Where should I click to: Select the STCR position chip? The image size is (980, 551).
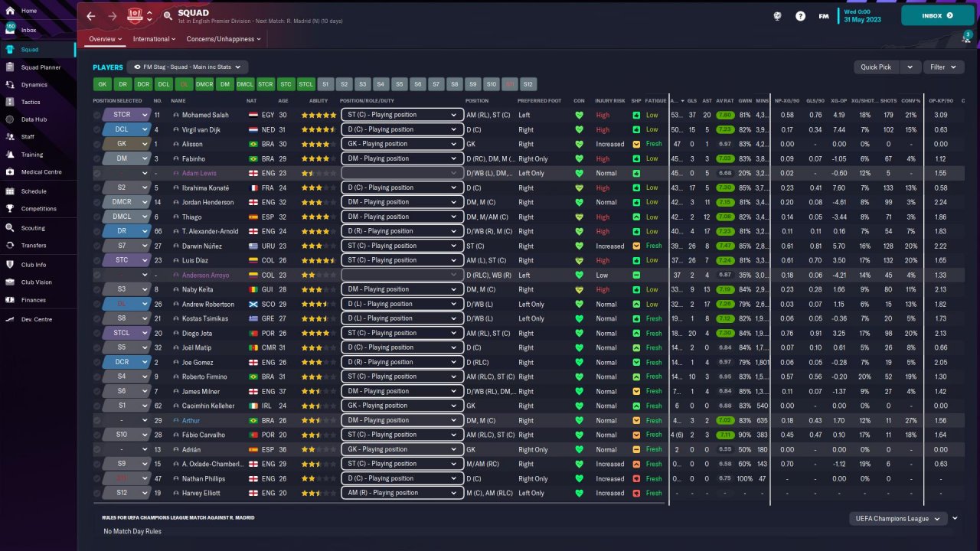pos(266,84)
